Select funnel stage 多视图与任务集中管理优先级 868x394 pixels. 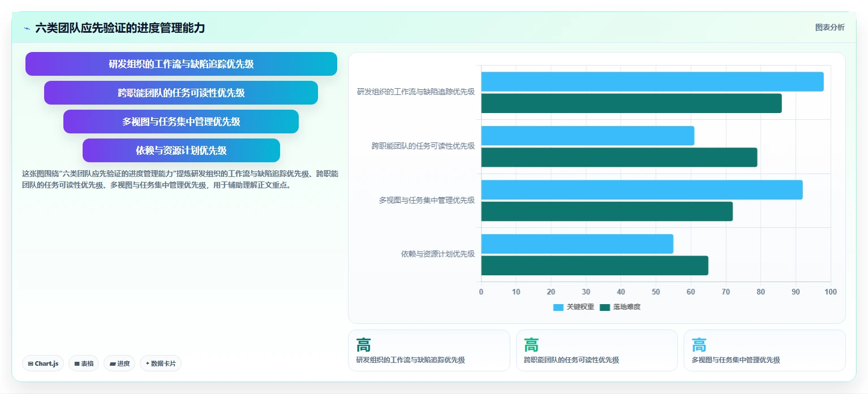click(181, 122)
